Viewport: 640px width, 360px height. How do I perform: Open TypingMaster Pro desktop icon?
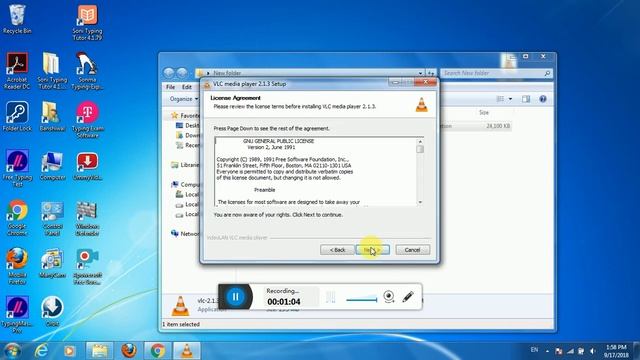pyautogui.click(x=17, y=315)
